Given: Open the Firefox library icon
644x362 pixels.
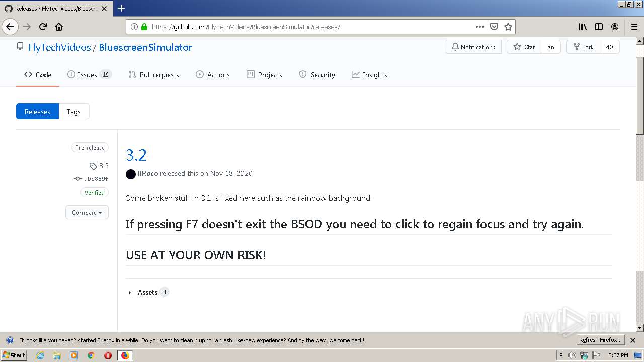Looking at the screenshot, I should pyautogui.click(x=583, y=27).
